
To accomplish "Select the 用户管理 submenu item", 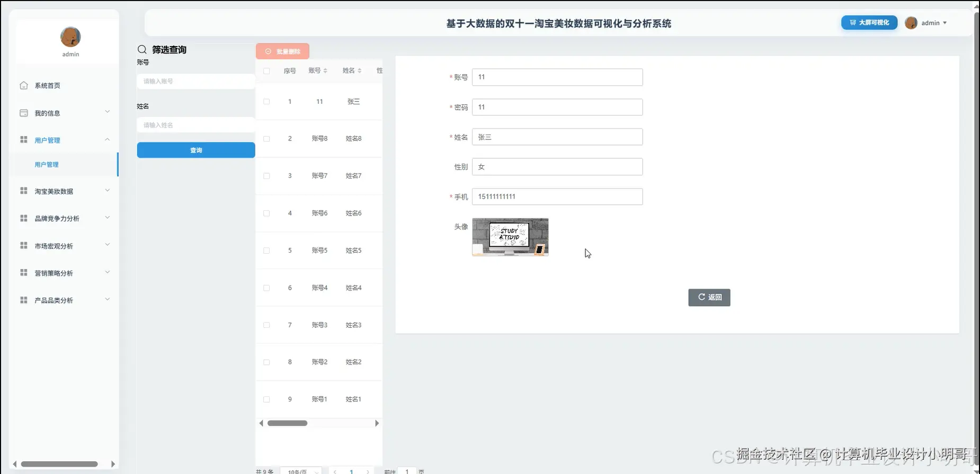I will 47,165.
